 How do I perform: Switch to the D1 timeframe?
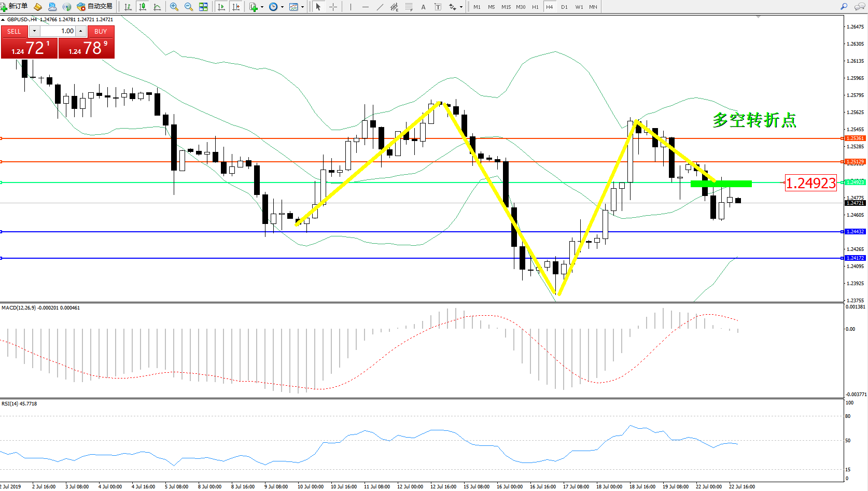pos(564,7)
